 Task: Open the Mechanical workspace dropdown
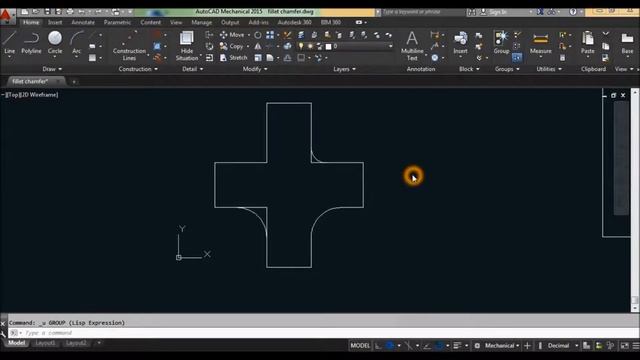(x=502, y=346)
